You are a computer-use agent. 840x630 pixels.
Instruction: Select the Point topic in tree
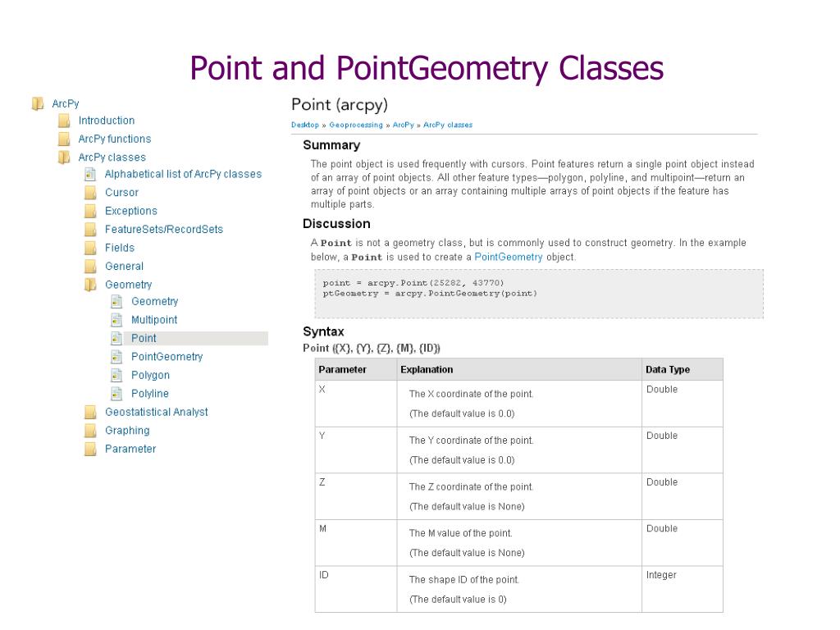(144, 339)
